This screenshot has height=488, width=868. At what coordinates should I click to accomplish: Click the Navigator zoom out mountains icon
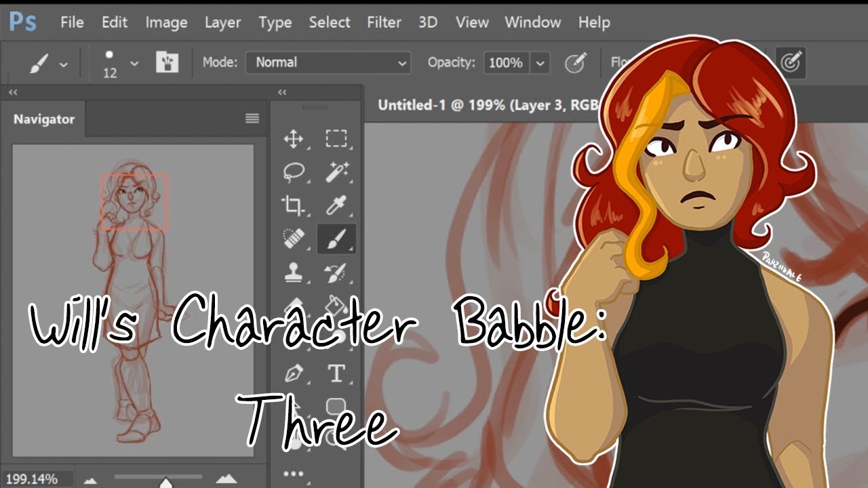click(90, 480)
